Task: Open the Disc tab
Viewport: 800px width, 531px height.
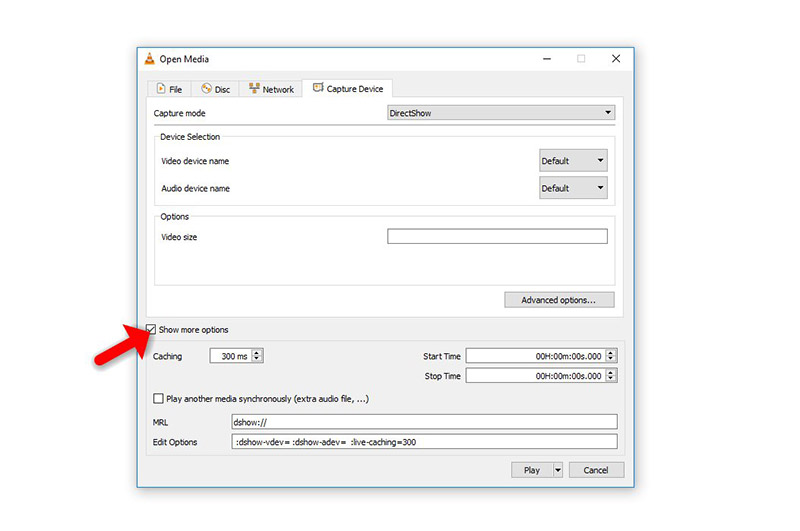Action: click(215, 89)
